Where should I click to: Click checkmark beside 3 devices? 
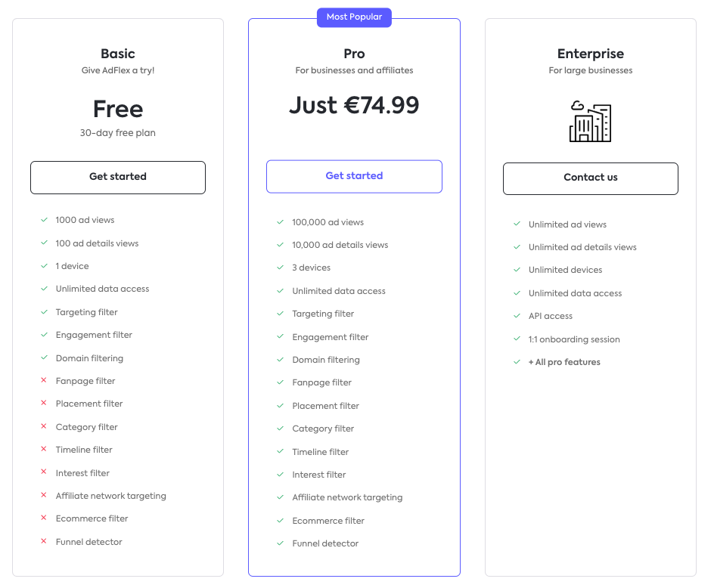tap(281, 268)
